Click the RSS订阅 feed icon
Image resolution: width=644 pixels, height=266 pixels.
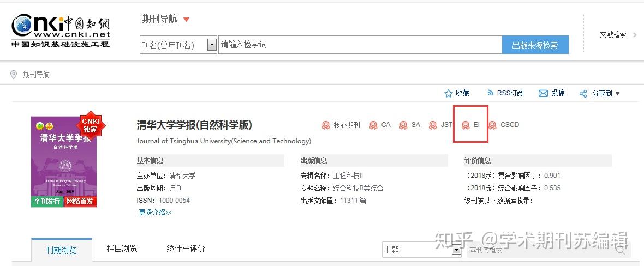[490, 93]
